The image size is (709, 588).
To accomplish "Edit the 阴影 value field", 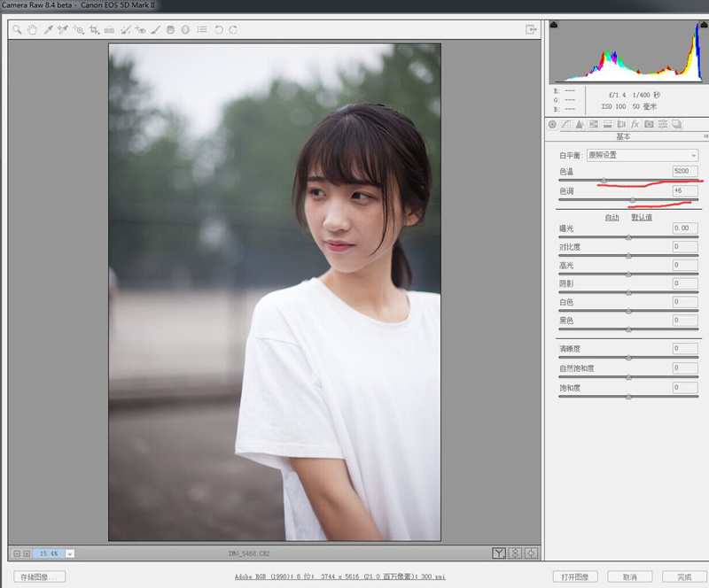I will click(684, 284).
